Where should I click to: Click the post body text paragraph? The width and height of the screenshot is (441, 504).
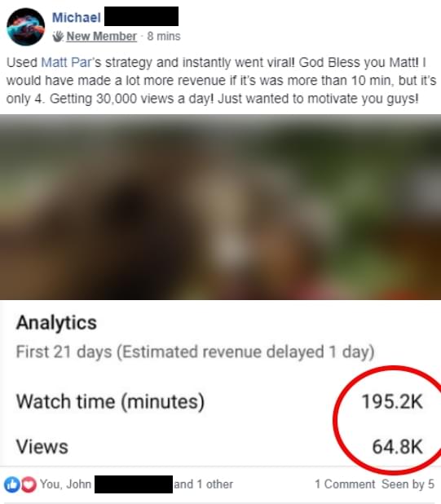[x=221, y=81]
